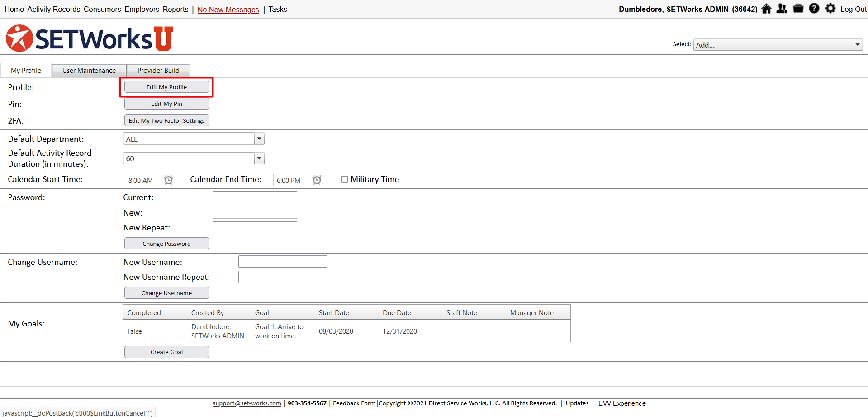
Task: Open the settings gear icon
Action: click(830, 9)
